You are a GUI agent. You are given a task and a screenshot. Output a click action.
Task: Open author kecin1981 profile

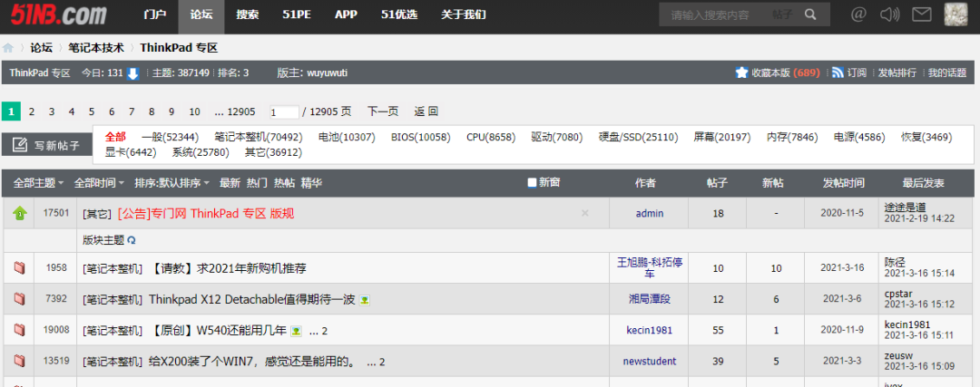tap(650, 330)
